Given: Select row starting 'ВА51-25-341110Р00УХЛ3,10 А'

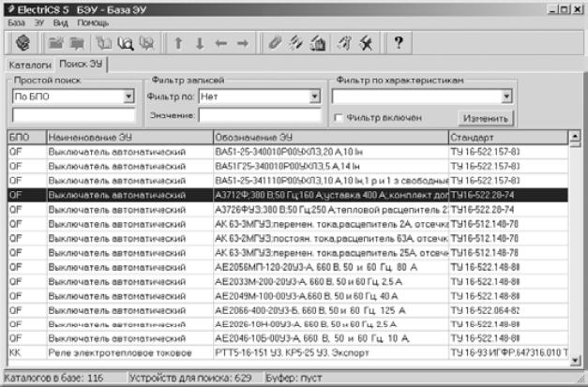Looking at the screenshot, I should pos(288,181).
